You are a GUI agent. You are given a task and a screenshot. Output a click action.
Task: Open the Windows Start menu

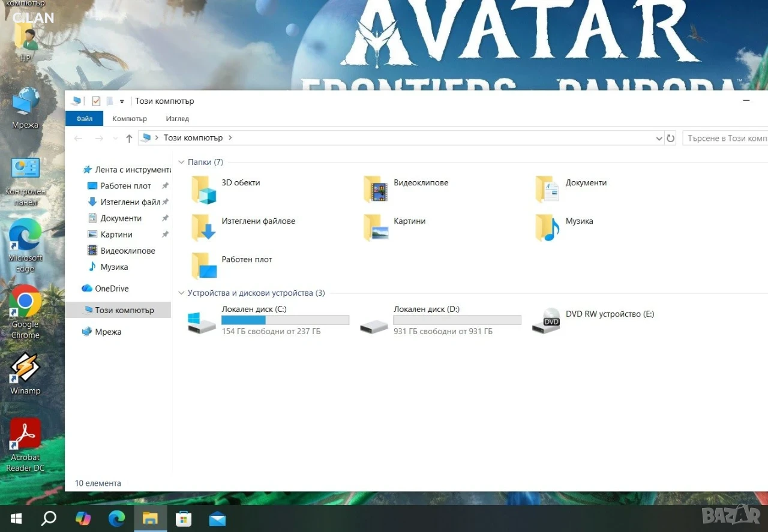tap(16, 518)
